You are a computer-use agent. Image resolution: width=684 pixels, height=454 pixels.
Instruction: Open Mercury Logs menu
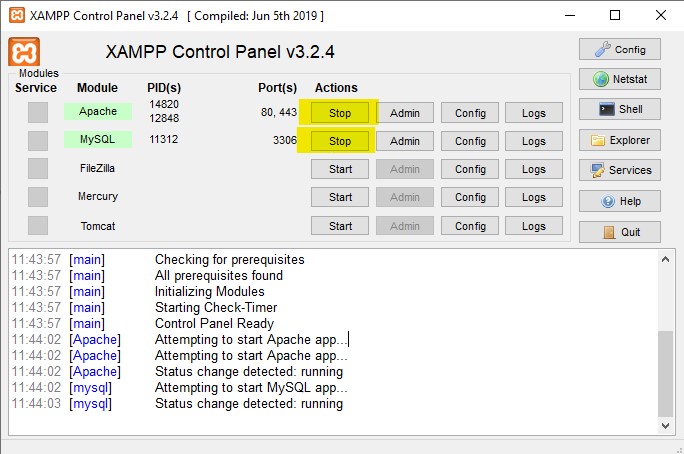coord(534,197)
